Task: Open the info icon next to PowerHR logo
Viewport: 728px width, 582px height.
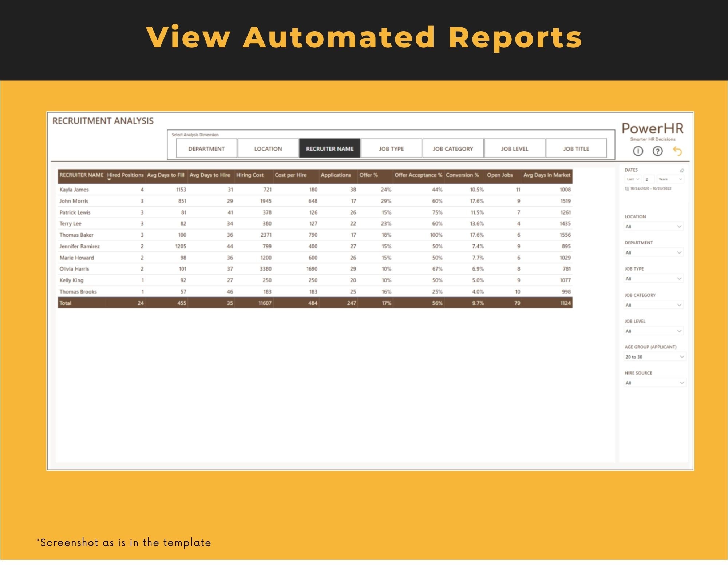Action: [638, 151]
